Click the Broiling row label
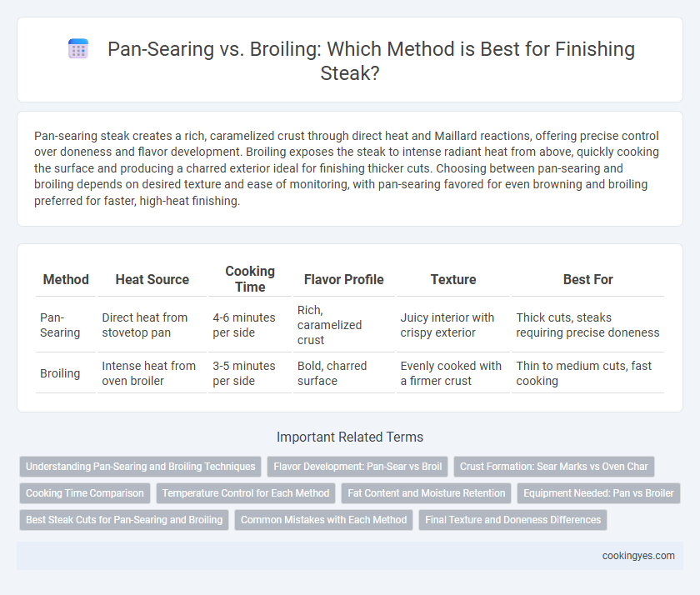700x595 pixels. coord(60,373)
